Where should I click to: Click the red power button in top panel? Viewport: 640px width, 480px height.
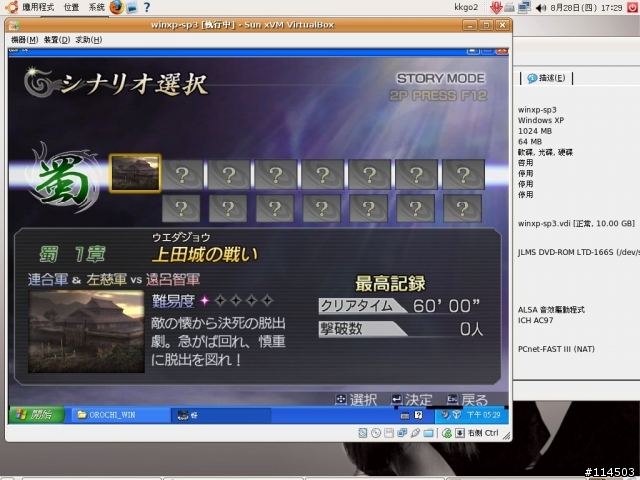633,7
